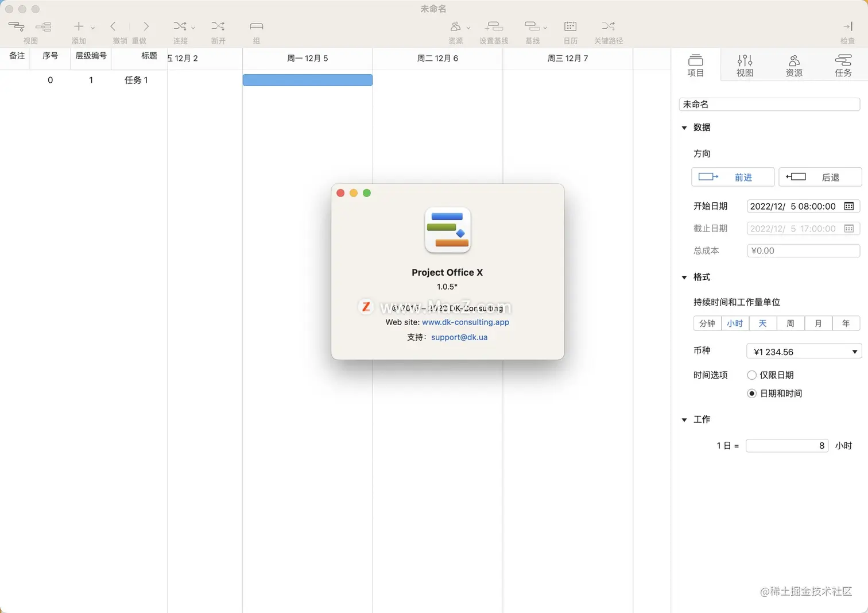This screenshot has width=868, height=613.
Task: Select the 周 duration unit
Action: click(x=790, y=323)
